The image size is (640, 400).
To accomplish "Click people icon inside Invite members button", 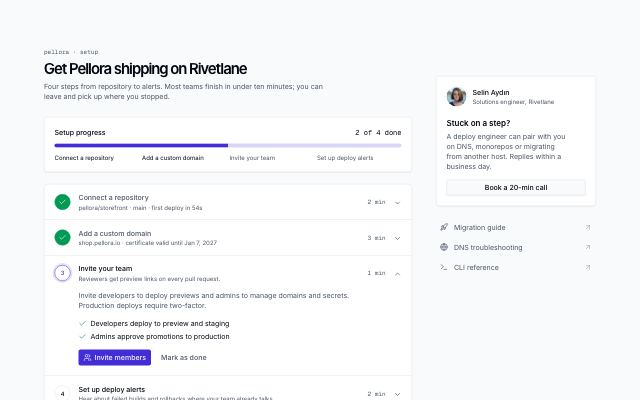I will coord(87,358).
